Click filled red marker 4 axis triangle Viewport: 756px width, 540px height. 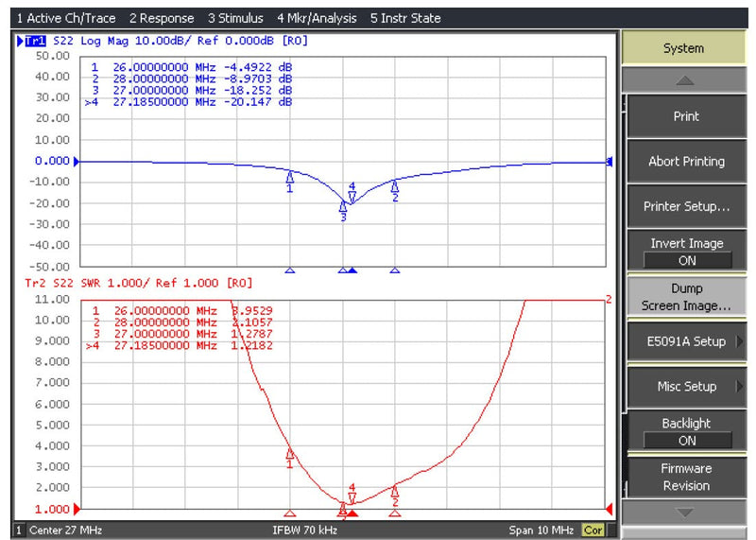(352, 514)
